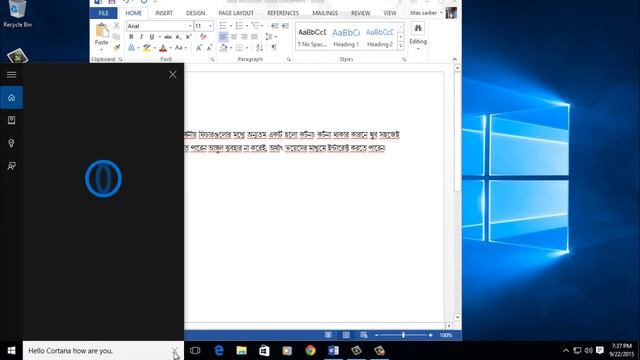This screenshot has width=640, height=360.
Task: Toggle Superscript formatting
Action: (x=189, y=37)
